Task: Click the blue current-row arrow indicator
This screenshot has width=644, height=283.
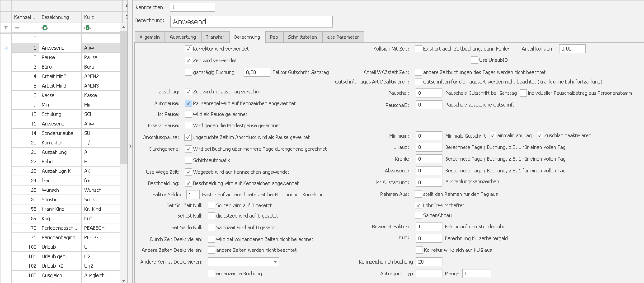Action: (6, 48)
